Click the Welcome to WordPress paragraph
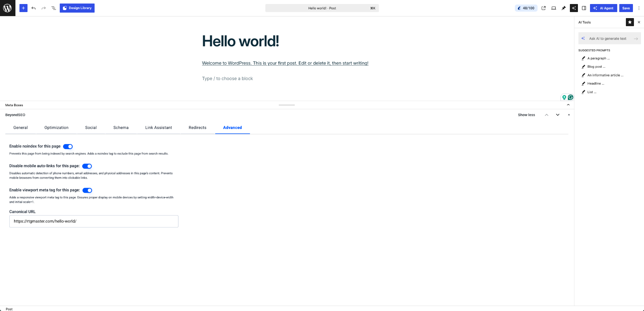The width and height of the screenshot is (644, 311). click(x=285, y=63)
